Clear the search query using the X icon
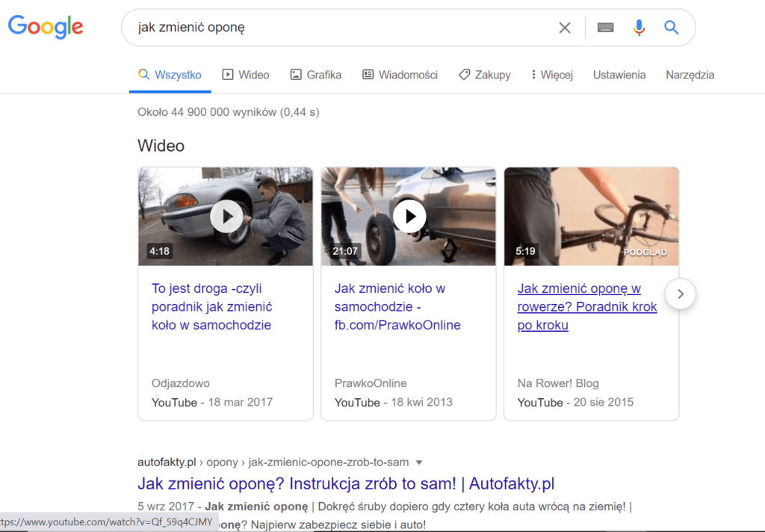The height and width of the screenshot is (532, 765). tap(565, 27)
